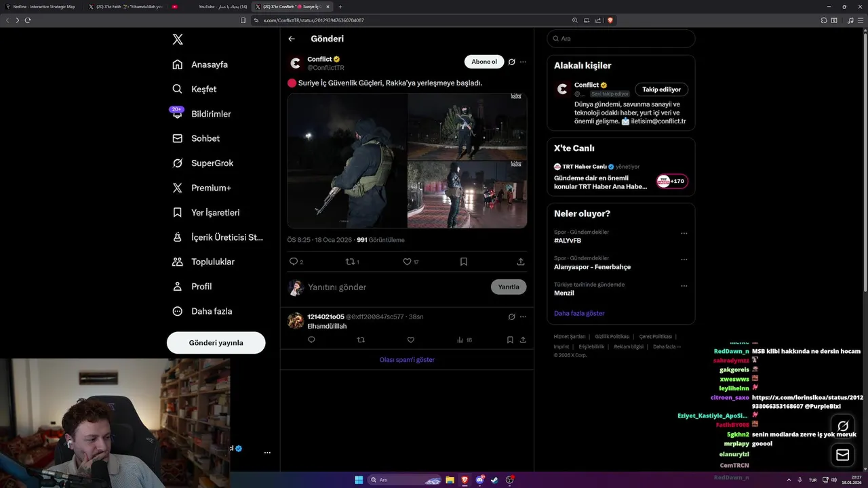Open Grok icon on Conflict post

tap(512, 62)
